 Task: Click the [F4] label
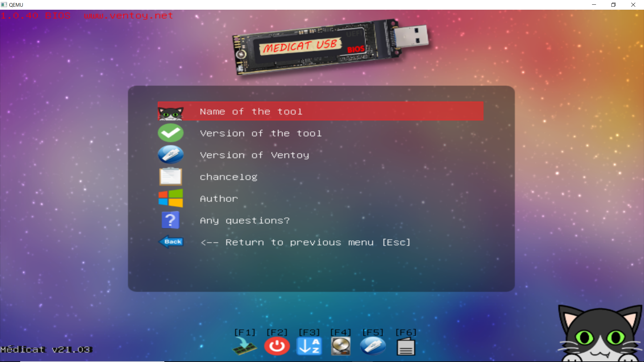[x=341, y=332]
